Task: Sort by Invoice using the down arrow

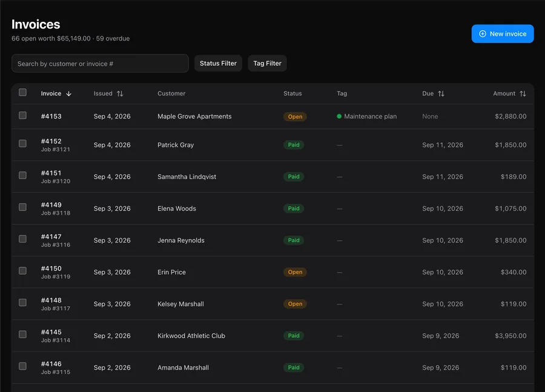Action: click(x=69, y=94)
